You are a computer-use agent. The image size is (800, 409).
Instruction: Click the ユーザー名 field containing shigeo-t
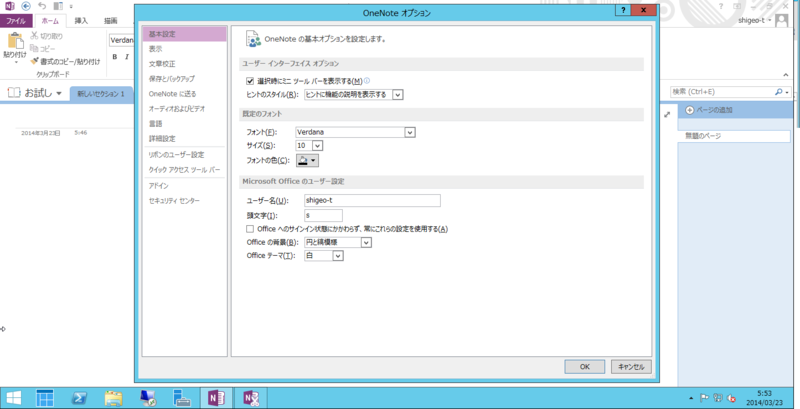click(x=372, y=200)
